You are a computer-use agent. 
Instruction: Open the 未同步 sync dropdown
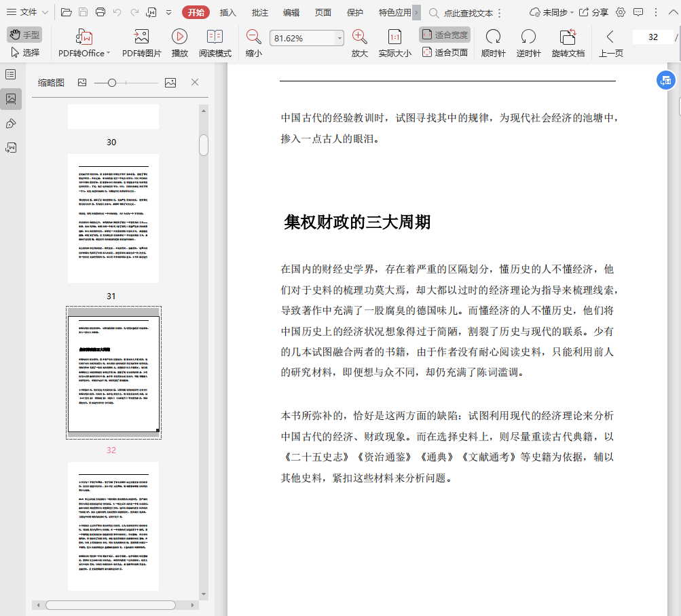(551, 12)
